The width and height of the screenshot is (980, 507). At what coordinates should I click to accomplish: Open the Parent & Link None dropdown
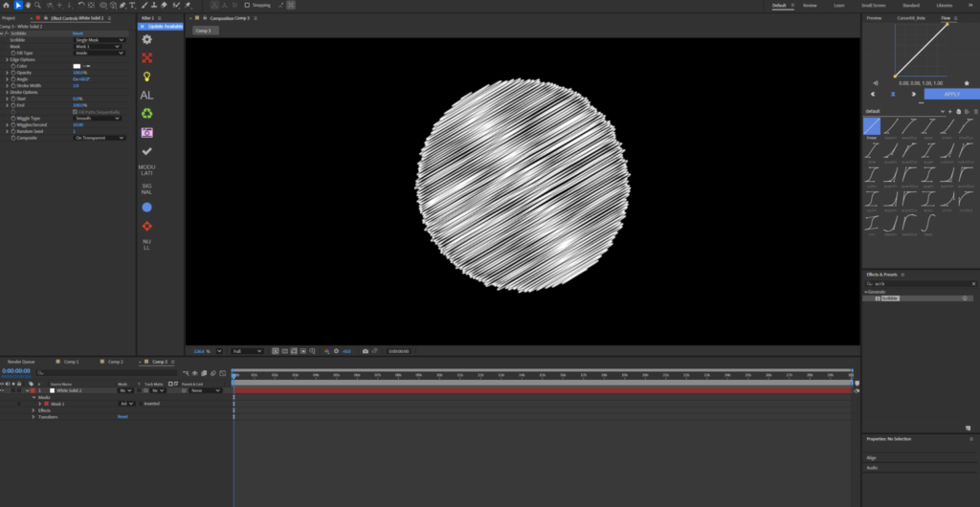pyautogui.click(x=206, y=390)
